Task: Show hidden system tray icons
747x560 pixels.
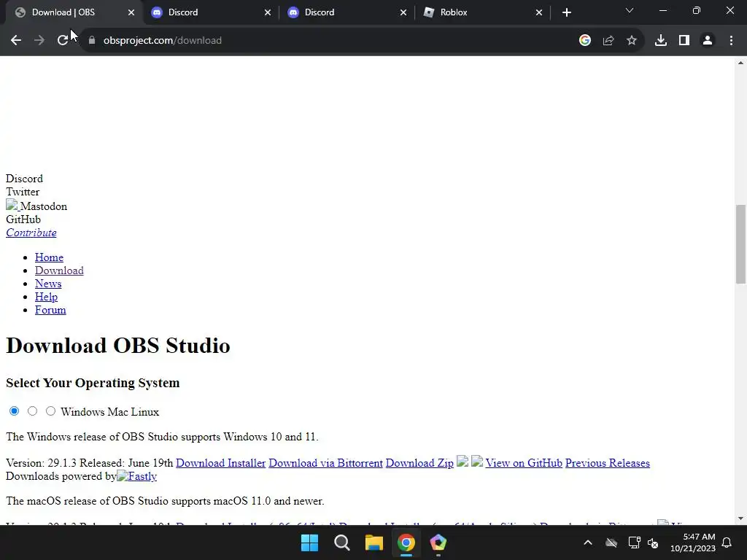Action: tap(588, 542)
